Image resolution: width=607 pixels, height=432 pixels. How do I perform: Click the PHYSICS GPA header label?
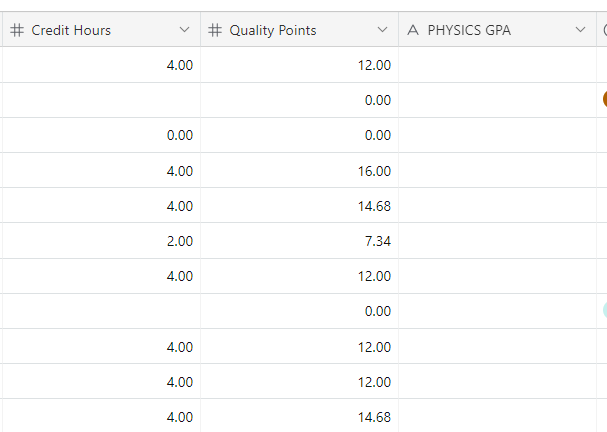(x=469, y=30)
